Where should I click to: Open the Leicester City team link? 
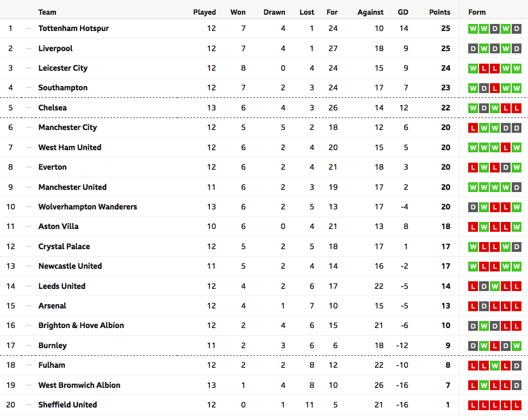(63, 68)
